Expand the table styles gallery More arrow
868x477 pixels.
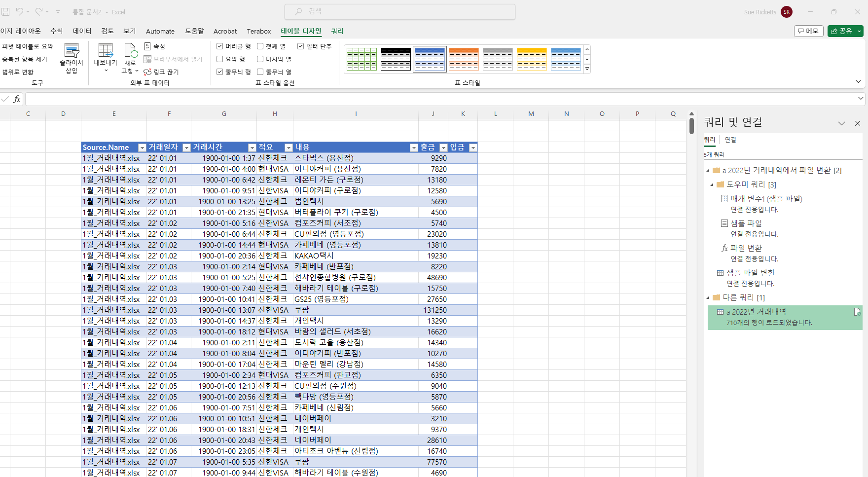tap(587, 69)
